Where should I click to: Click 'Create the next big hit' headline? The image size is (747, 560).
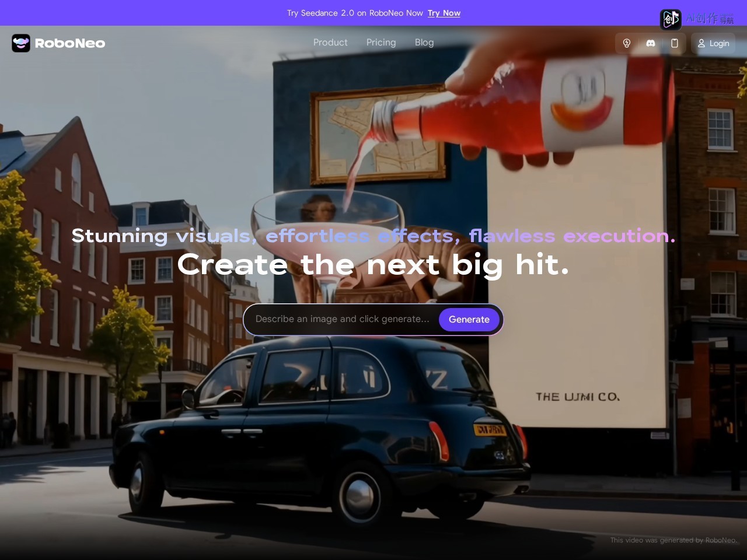tap(373, 265)
